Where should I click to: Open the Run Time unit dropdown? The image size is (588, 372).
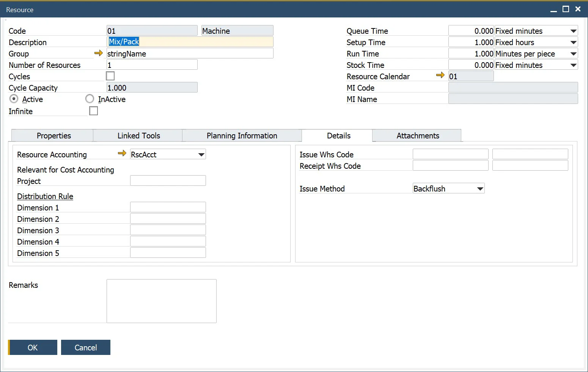(x=573, y=54)
